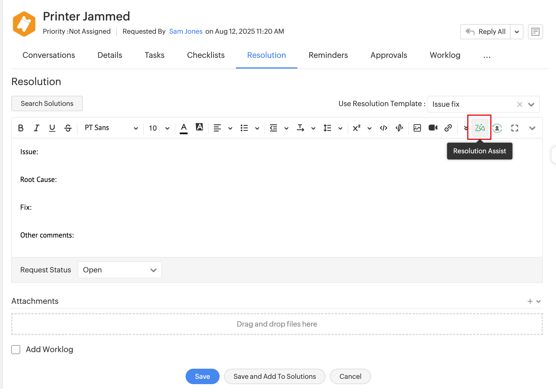Check the Add Worklog checkbox
Viewport: 556px width, 392px height.
coord(16,350)
